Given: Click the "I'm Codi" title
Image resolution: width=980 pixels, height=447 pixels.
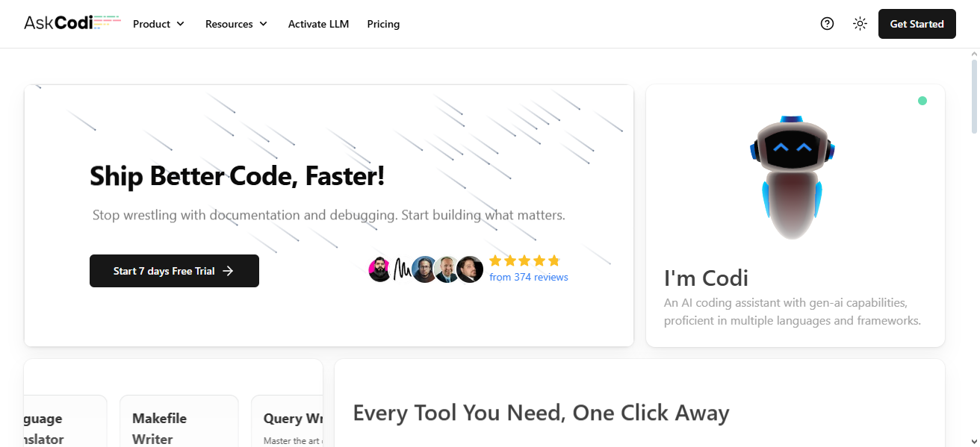Looking at the screenshot, I should 706,278.
